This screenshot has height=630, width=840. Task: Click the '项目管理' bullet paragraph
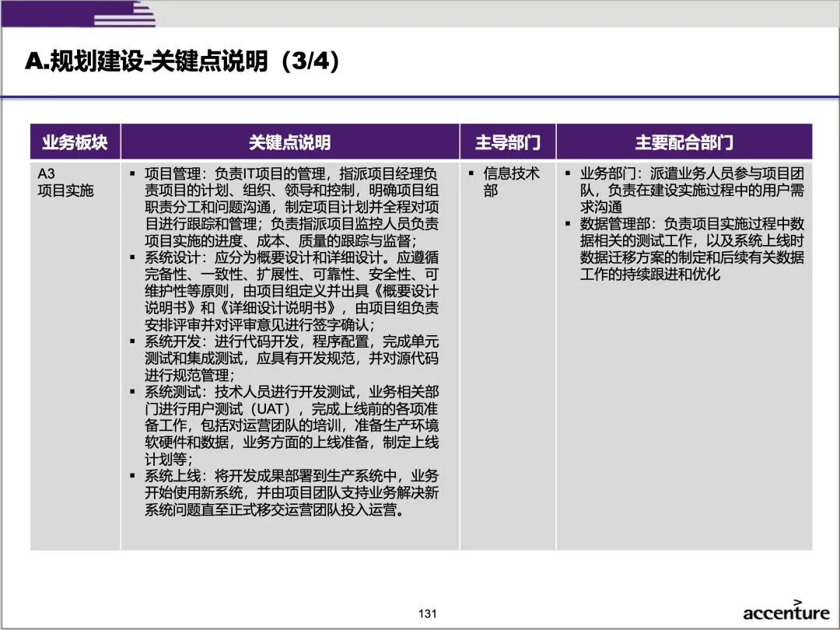point(285,207)
